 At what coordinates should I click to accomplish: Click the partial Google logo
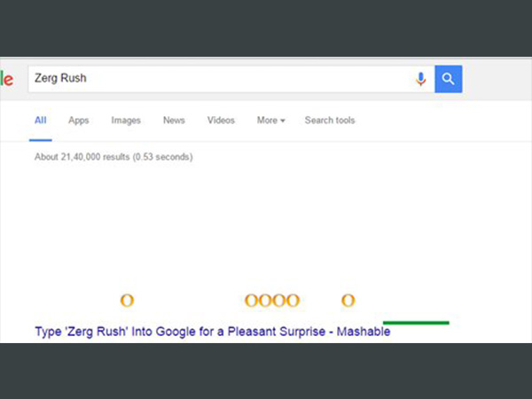click(x=7, y=79)
